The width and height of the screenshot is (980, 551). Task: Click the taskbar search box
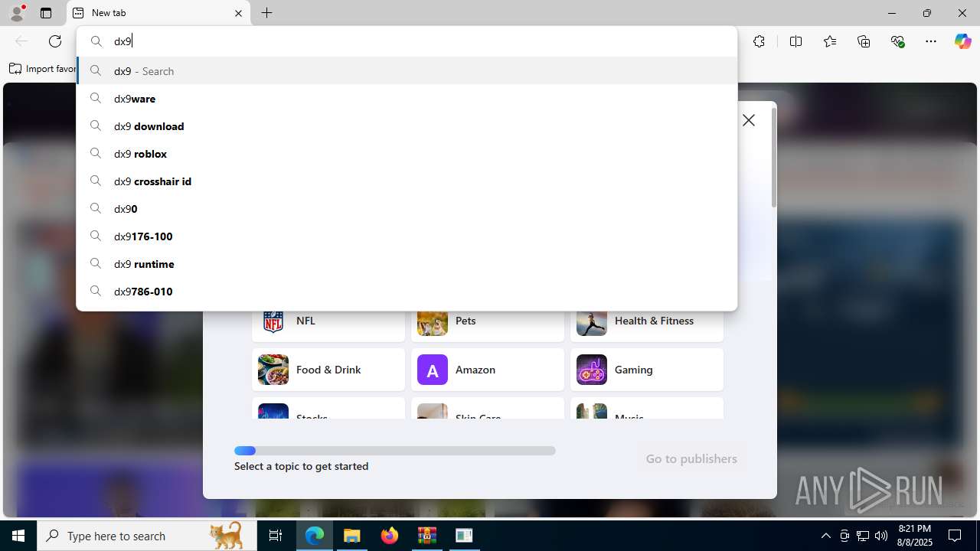click(x=147, y=536)
